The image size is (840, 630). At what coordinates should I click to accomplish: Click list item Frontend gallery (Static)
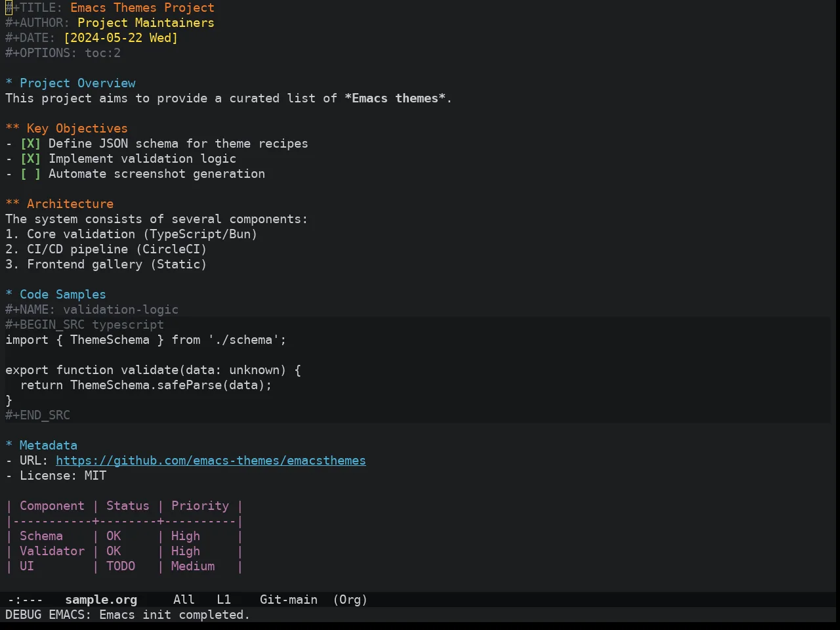pyautogui.click(x=106, y=264)
